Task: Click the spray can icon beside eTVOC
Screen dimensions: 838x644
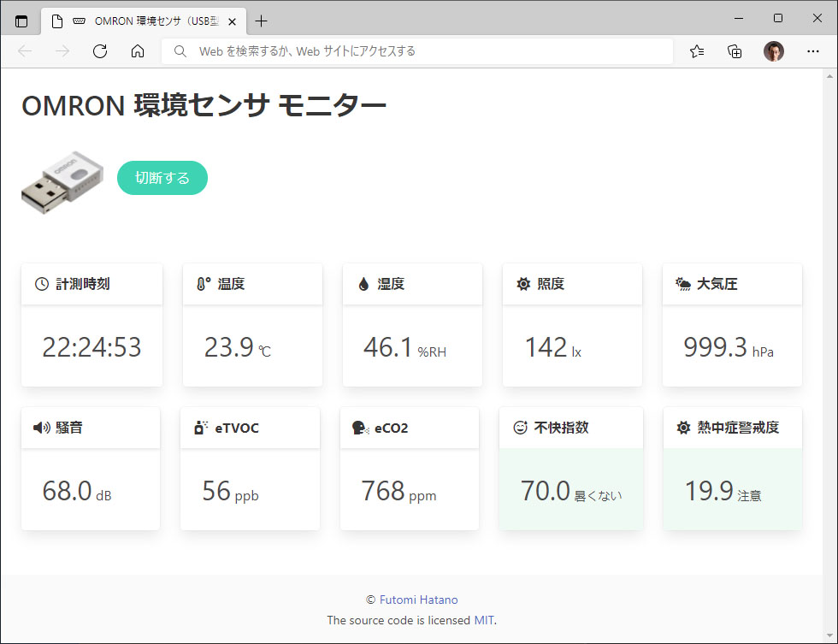Action: click(x=201, y=428)
